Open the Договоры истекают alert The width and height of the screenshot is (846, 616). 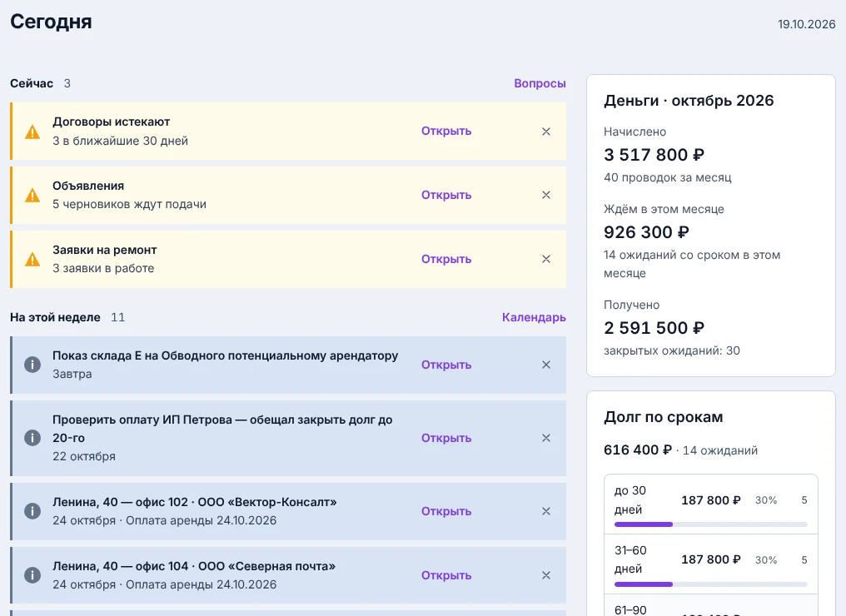click(x=446, y=131)
